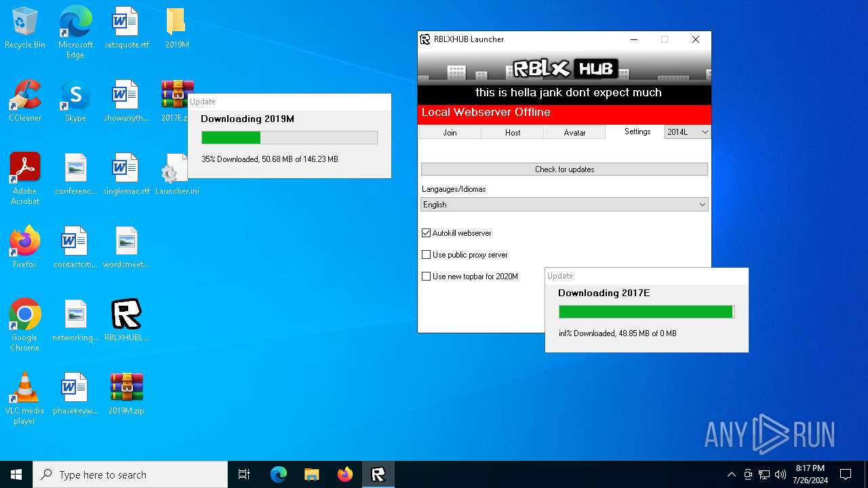Image resolution: width=868 pixels, height=488 pixels.
Task: Open Task View on taskbar
Action: (x=244, y=474)
